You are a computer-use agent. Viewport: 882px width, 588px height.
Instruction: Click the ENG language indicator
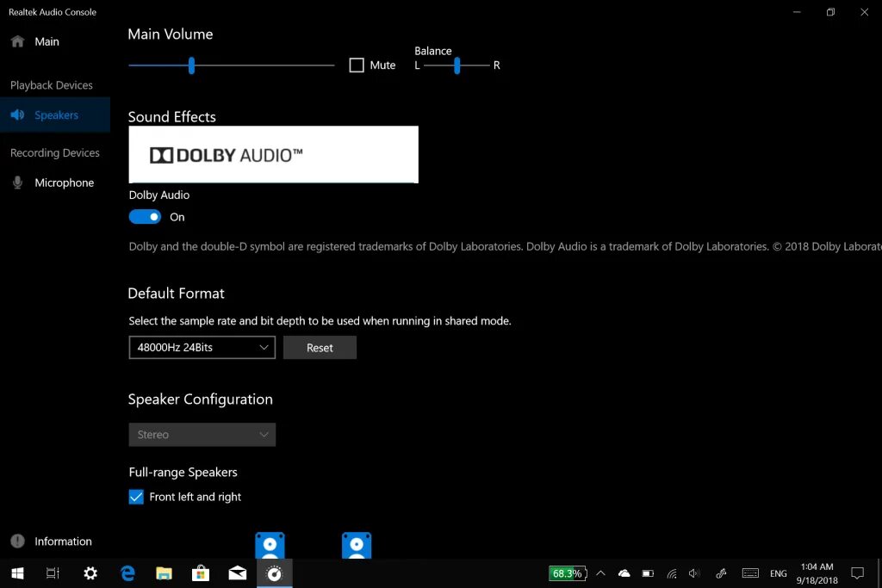click(x=779, y=573)
